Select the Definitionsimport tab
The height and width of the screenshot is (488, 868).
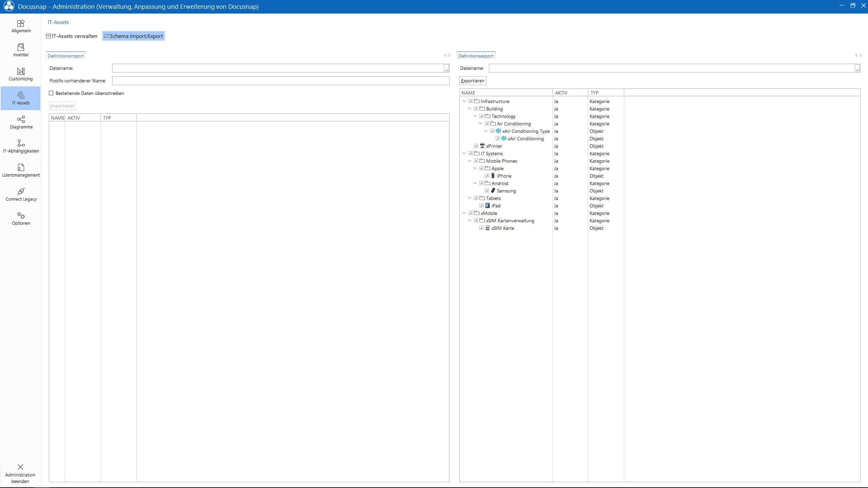[x=66, y=56]
